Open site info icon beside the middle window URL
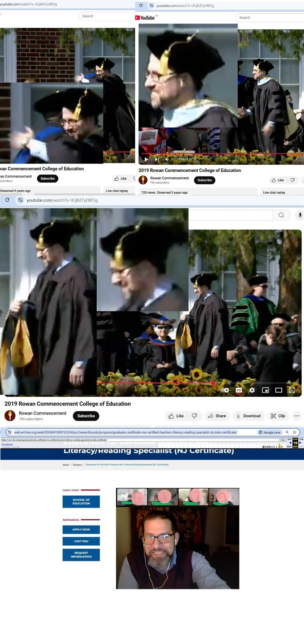The width and height of the screenshot is (304, 644). (20, 200)
